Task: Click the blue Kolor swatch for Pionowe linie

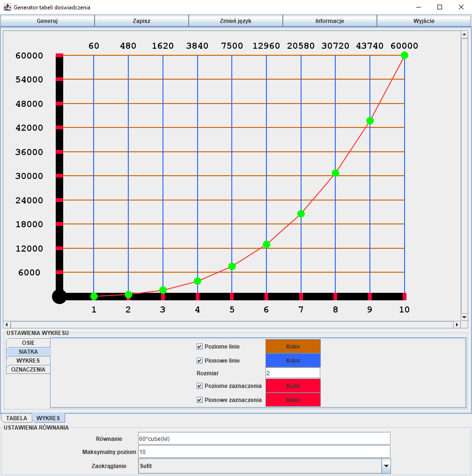Action: click(x=293, y=360)
